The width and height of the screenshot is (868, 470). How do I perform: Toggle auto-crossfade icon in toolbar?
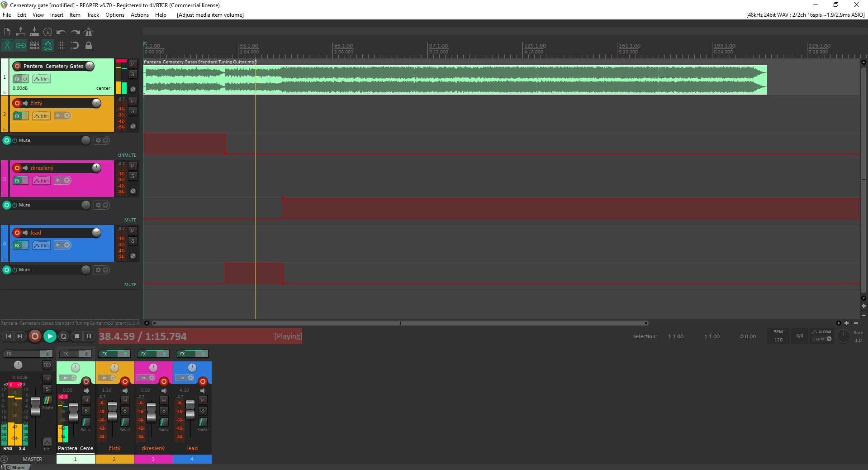click(7, 45)
